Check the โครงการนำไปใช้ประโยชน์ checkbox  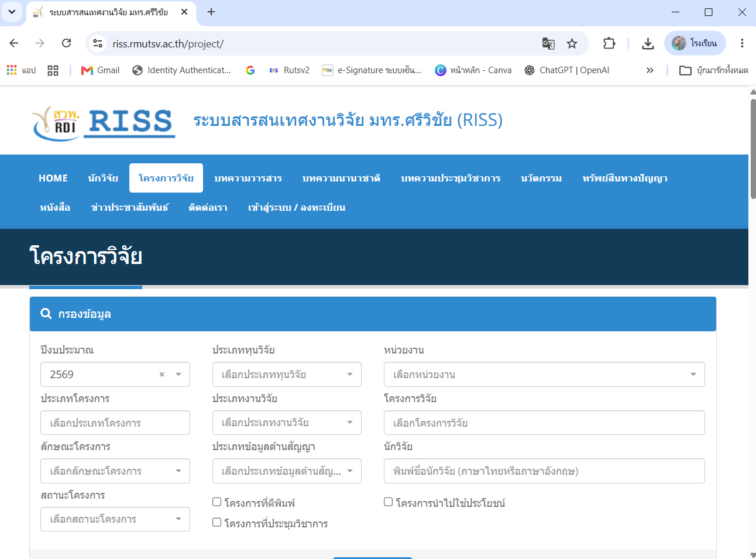pyautogui.click(x=388, y=502)
